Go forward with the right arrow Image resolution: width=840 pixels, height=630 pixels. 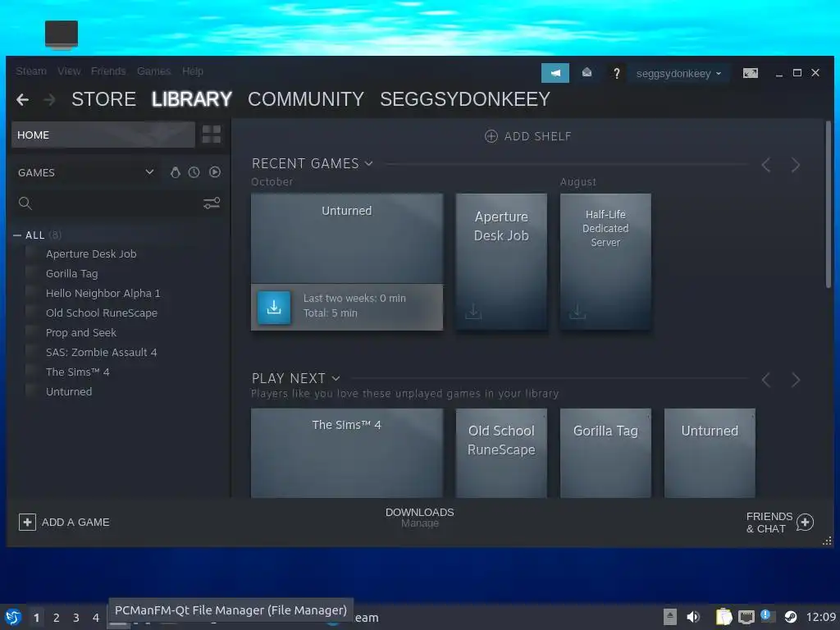click(x=49, y=99)
